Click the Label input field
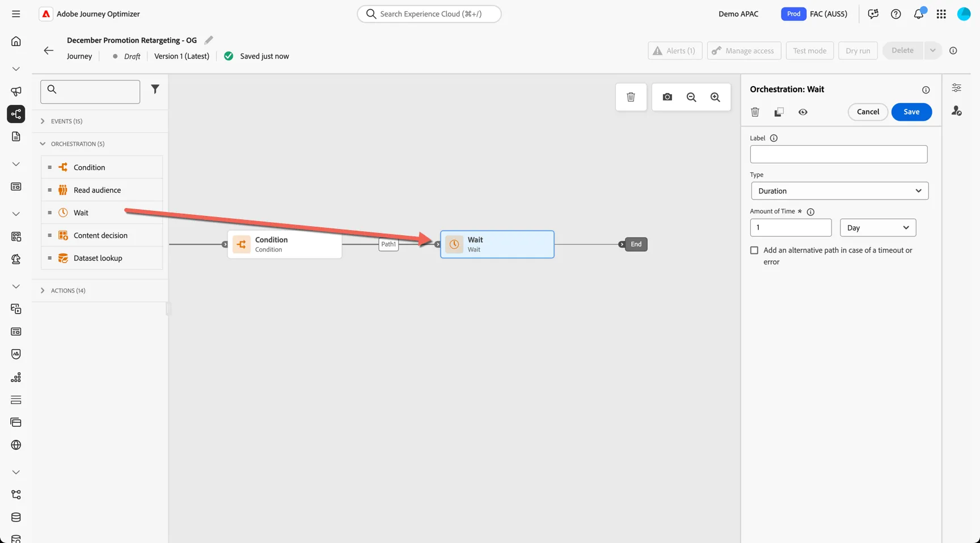This screenshot has width=980, height=543. pos(838,154)
